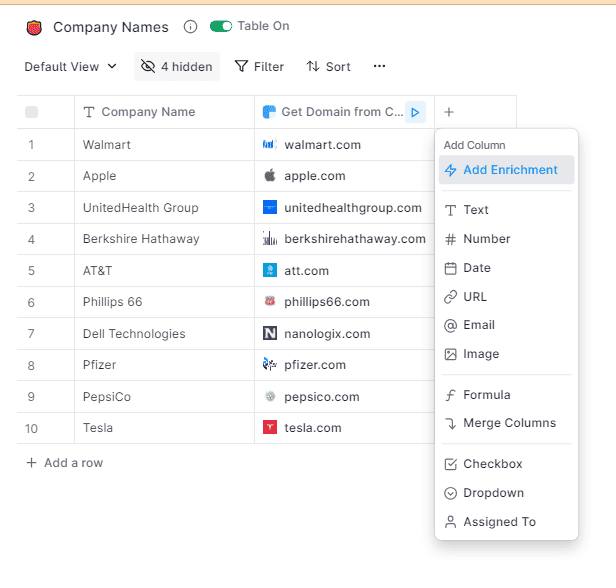
Task: Click the phillips66.com domain cell
Action: pos(344,302)
